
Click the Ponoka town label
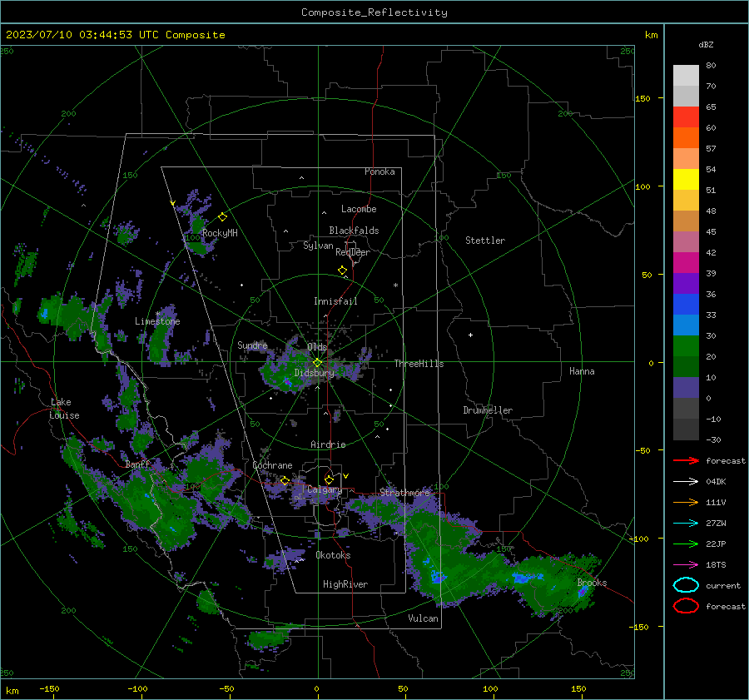pos(379,171)
